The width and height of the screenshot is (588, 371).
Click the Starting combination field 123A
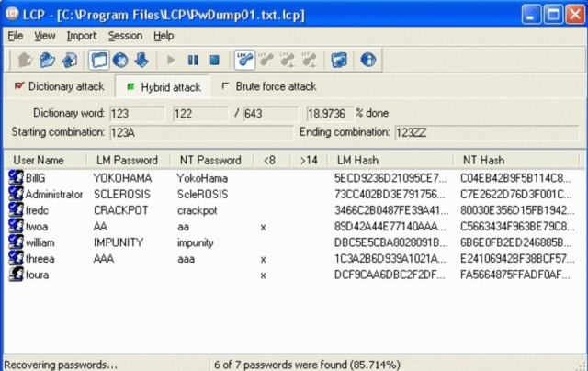201,132
